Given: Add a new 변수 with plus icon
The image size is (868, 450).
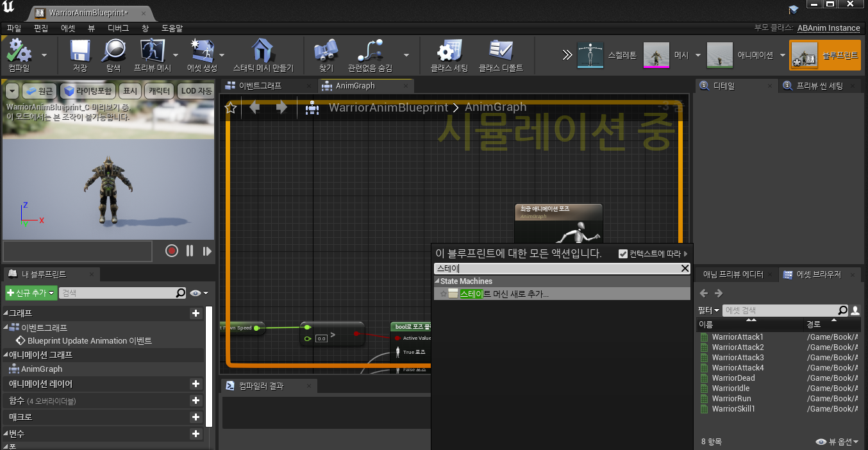Looking at the screenshot, I should [x=196, y=434].
